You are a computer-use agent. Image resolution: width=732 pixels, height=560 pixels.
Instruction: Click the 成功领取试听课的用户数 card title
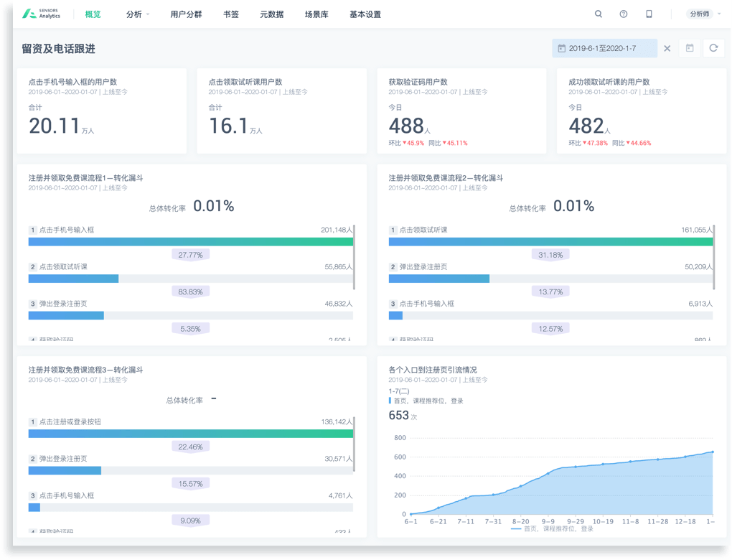(x=609, y=82)
